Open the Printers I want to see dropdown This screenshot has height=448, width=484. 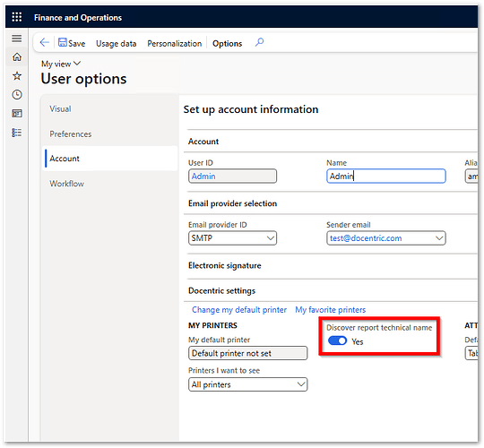pyautogui.click(x=248, y=384)
